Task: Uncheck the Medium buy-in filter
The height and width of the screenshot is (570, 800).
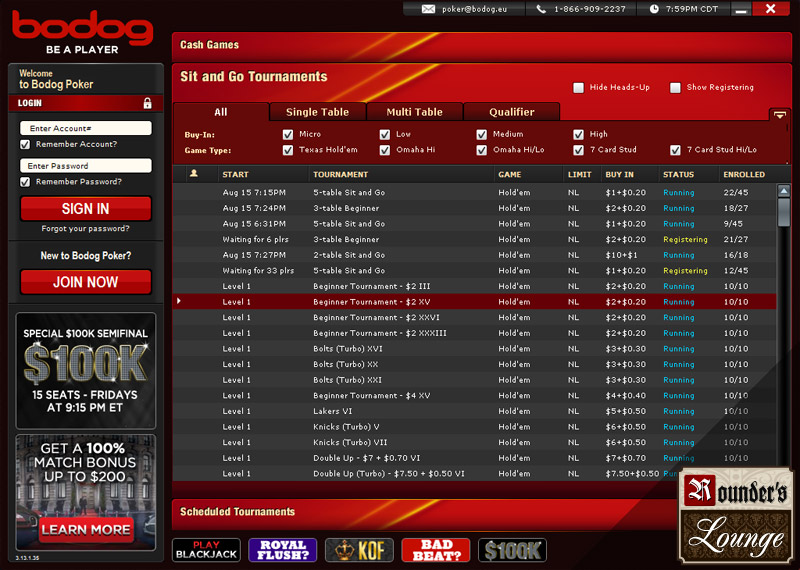Action: 481,134
